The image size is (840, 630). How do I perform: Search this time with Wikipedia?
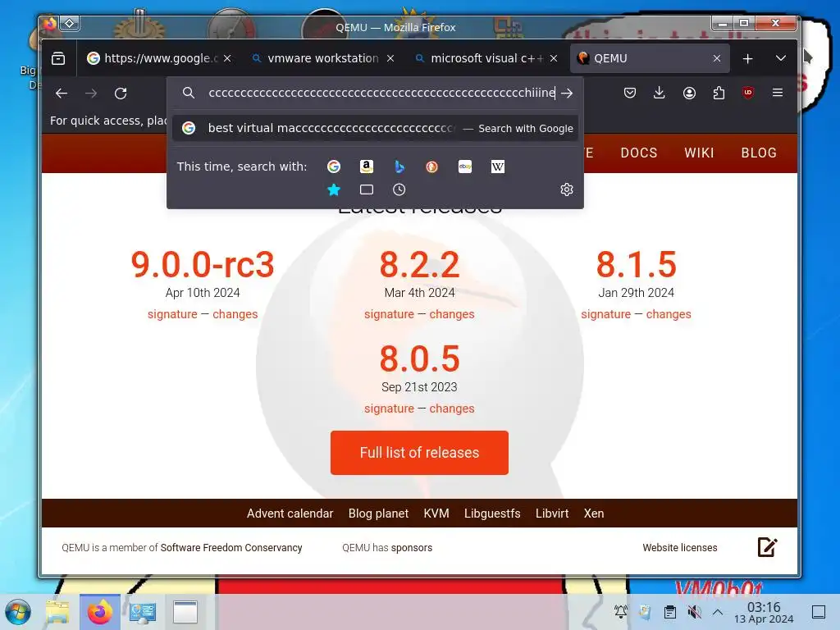(x=498, y=167)
